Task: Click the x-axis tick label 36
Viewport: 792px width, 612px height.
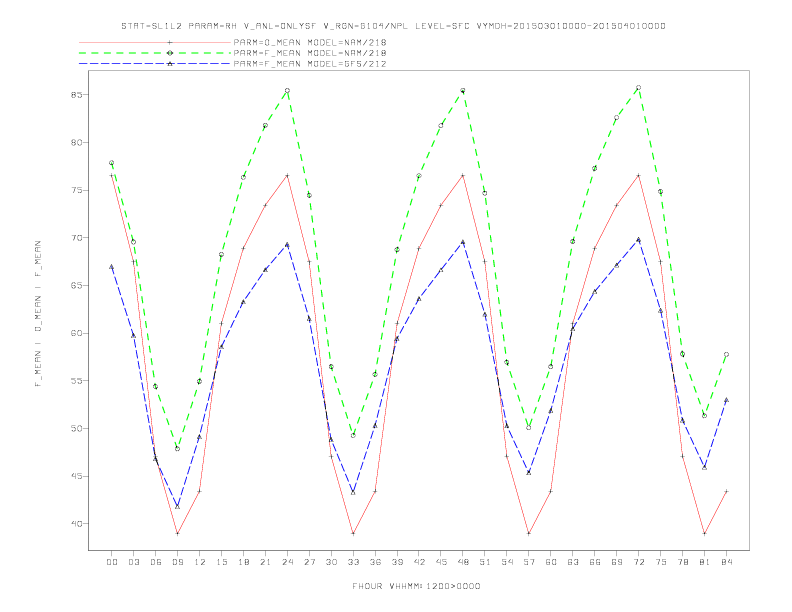Action: point(375,562)
